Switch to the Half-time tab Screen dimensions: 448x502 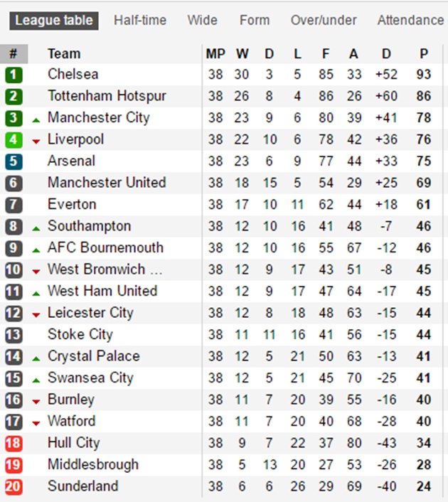[140, 21]
